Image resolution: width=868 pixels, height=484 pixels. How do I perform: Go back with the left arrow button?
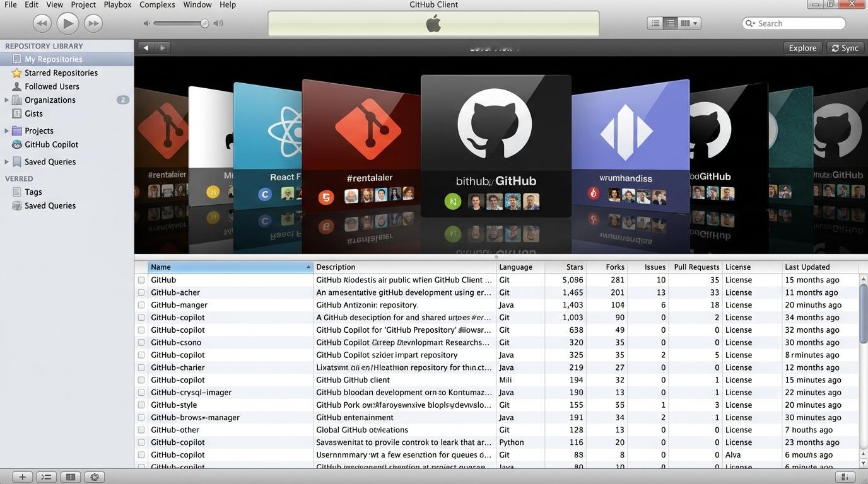click(146, 48)
